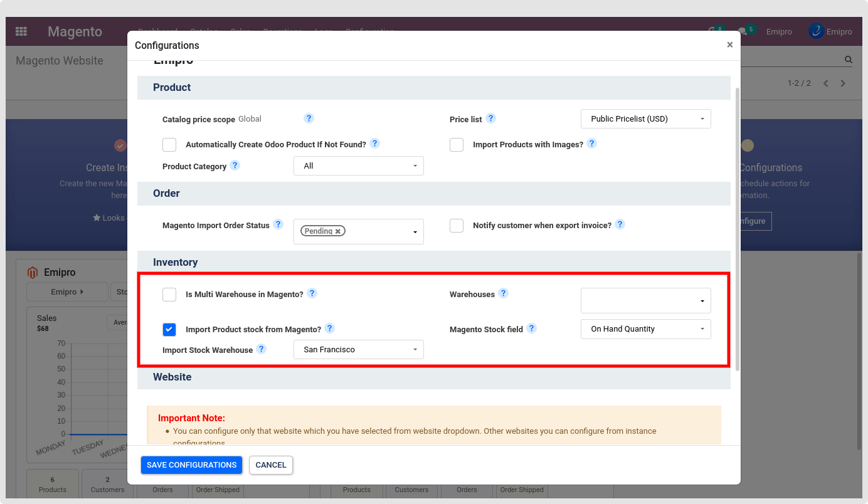The height and width of the screenshot is (504, 868).
Task: Close the Configurations dialog
Action: (x=730, y=45)
